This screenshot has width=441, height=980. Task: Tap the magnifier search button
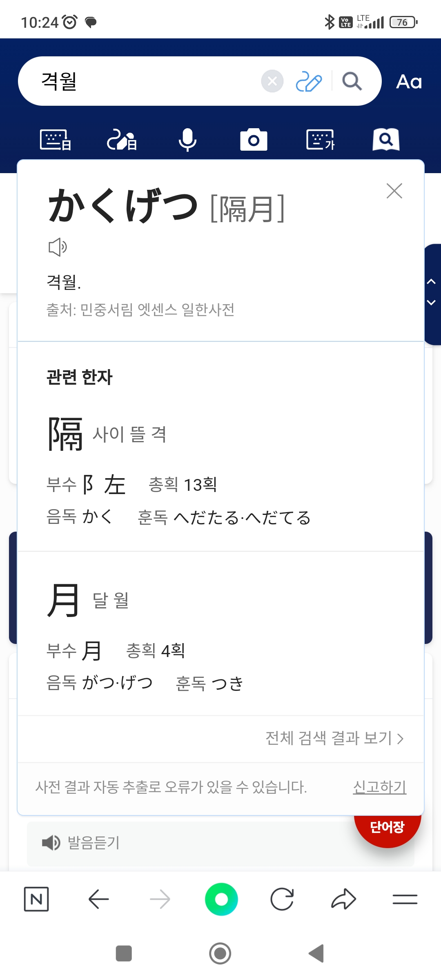[x=352, y=81]
